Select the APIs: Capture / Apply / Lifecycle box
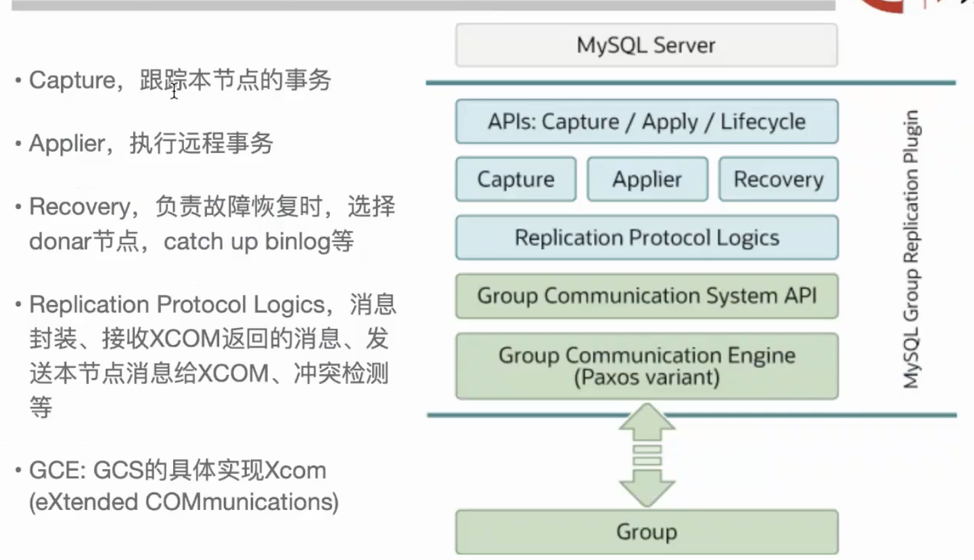Screen dimensions: 974x560 pyautogui.click(x=647, y=122)
